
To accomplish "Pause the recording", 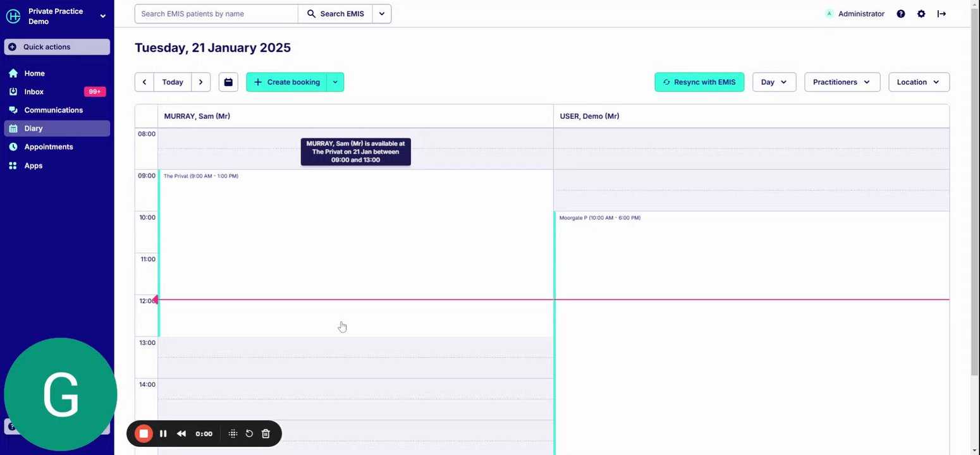I will pyautogui.click(x=163, y=434).
